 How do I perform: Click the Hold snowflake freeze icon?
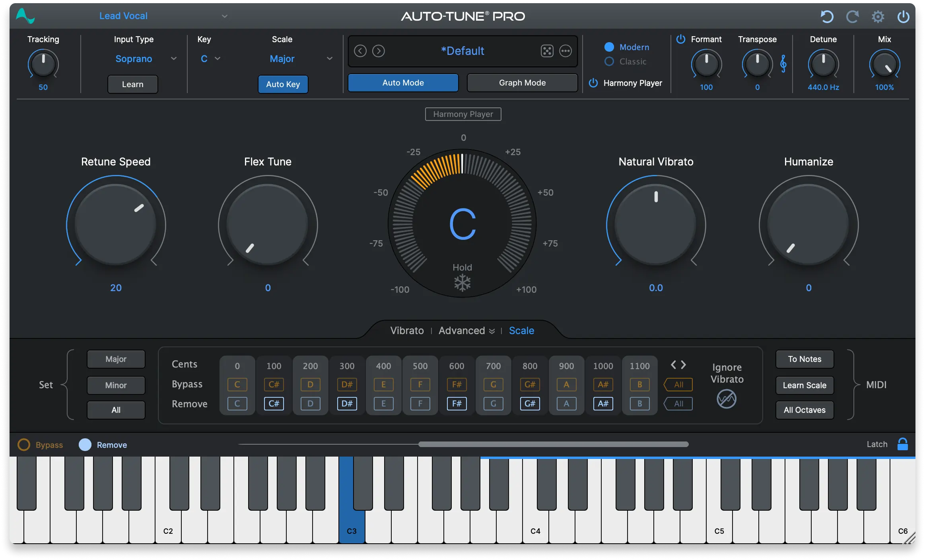[462, 283]
